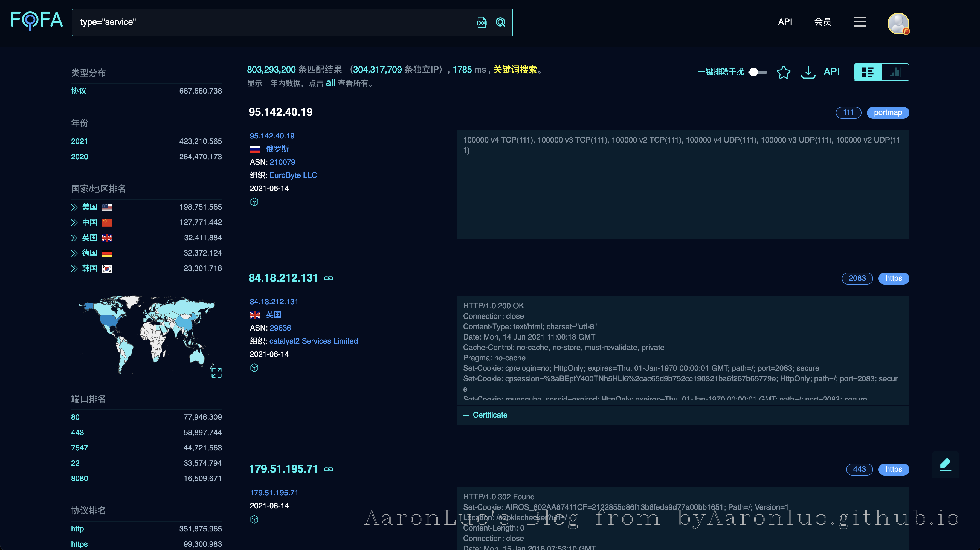
Task: Open the hamburger menu icon
Action: (859, 22)
